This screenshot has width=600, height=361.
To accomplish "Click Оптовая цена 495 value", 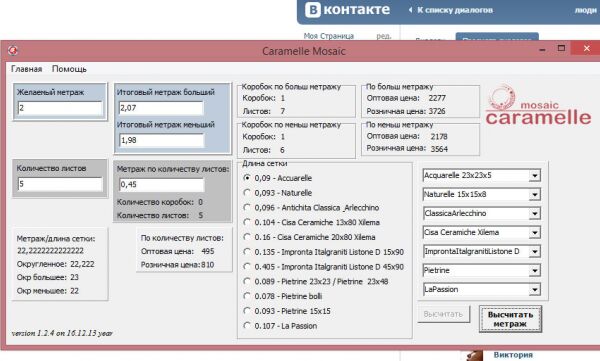I will coord(208,252).
